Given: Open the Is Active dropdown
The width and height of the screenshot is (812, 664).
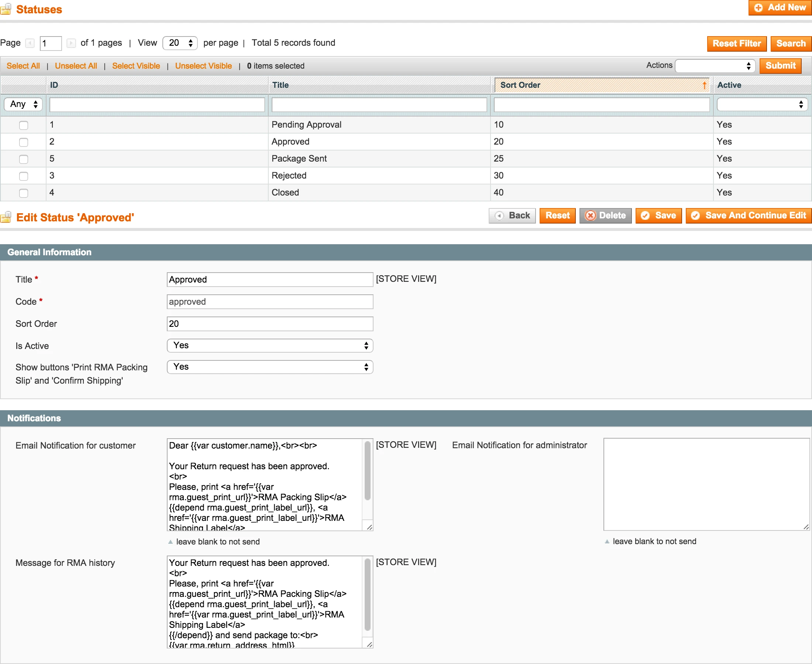Looking at the screenshot, I should [270, 345].
